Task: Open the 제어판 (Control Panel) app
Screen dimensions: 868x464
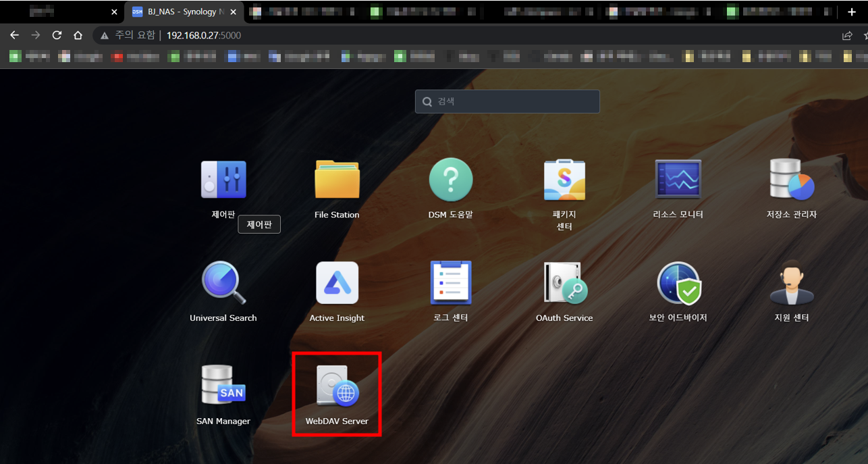Action: pos(223,180)
